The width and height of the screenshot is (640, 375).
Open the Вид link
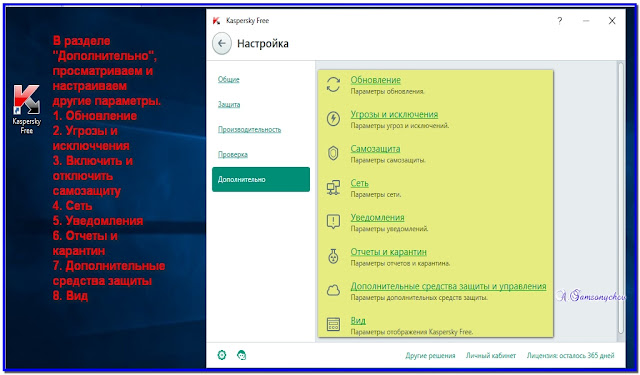click(x=358, y=321)
